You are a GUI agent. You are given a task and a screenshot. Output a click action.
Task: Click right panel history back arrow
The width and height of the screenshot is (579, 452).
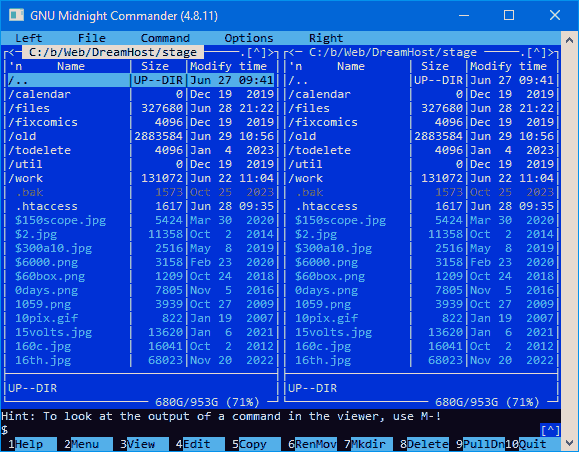(x=291, y=52)
